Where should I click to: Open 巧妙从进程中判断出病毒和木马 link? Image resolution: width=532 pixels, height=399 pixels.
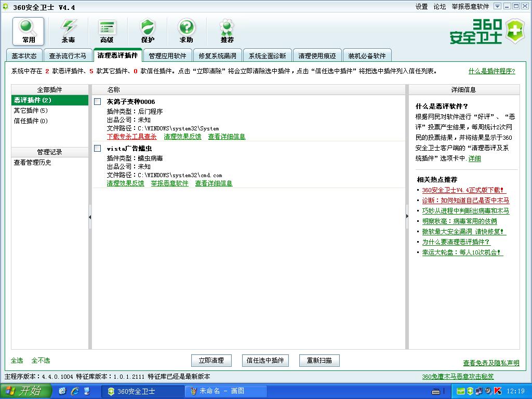[465, 211]
